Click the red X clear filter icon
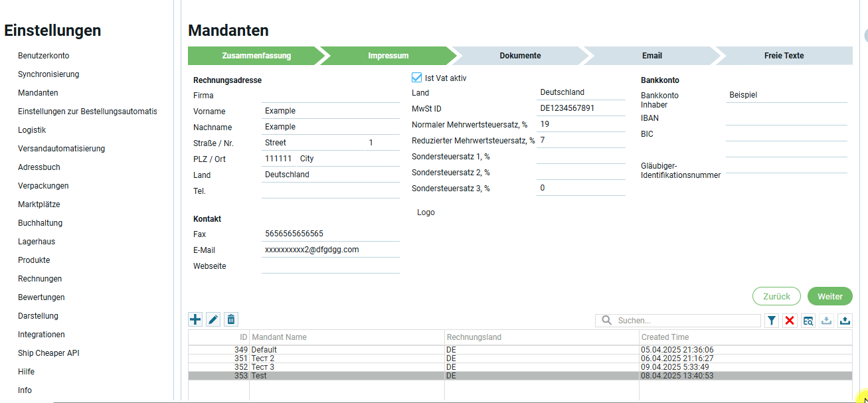The height and width of the screenshot is (403, 868). coord(790,321)
